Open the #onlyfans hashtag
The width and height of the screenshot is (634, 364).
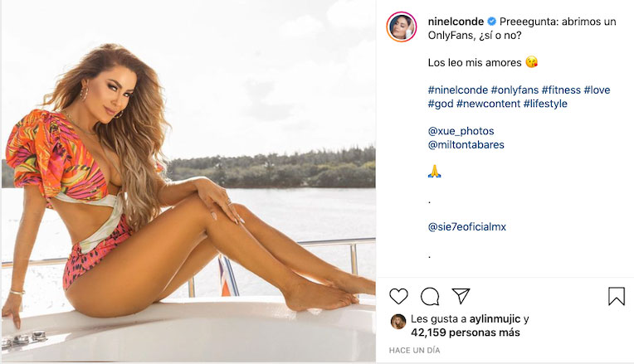(515, 89)
